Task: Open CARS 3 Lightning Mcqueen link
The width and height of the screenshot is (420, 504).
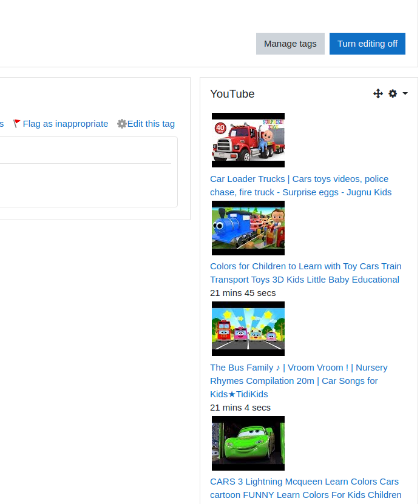Action: tap(305, 488)
